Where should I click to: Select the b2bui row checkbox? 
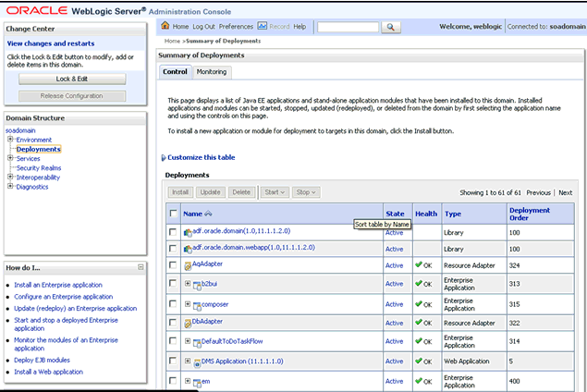click(x=173, y=283)
